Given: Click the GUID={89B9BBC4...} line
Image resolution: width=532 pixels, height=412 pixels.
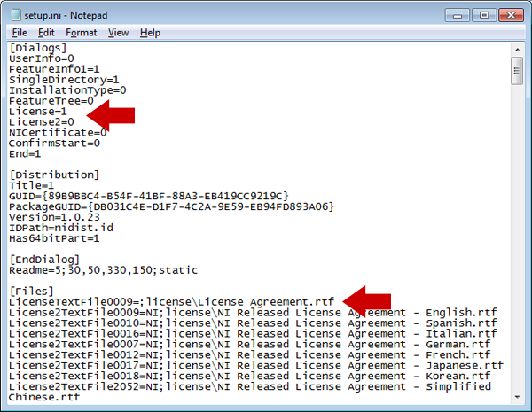Looking at the screenshot, I should (x=149, y=196).
